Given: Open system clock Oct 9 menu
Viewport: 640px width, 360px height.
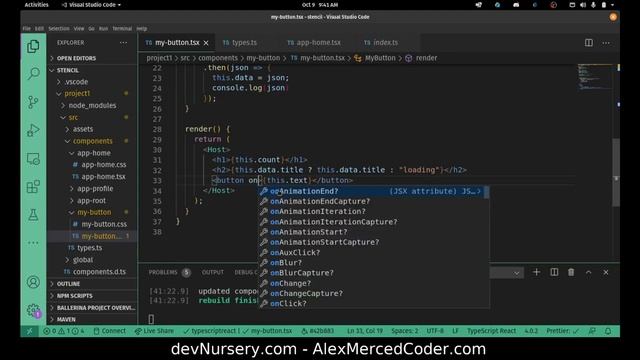Looking at the screenshot, I should [320, 5].
